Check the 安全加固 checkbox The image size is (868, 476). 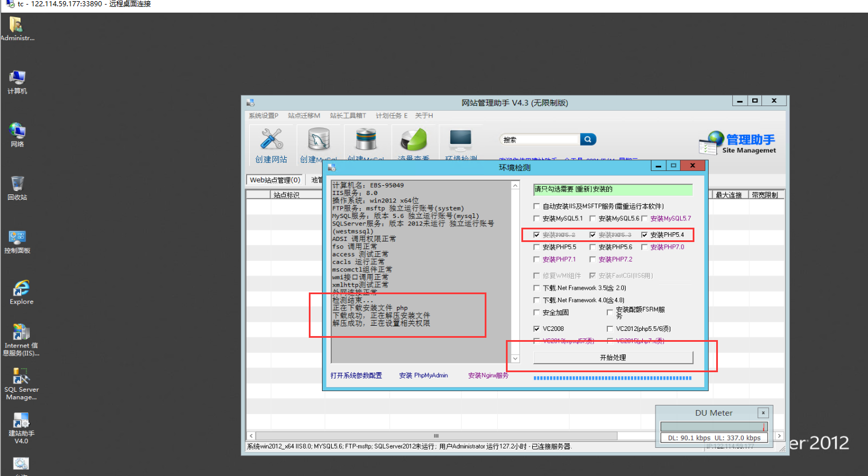(x=537, y=313)
